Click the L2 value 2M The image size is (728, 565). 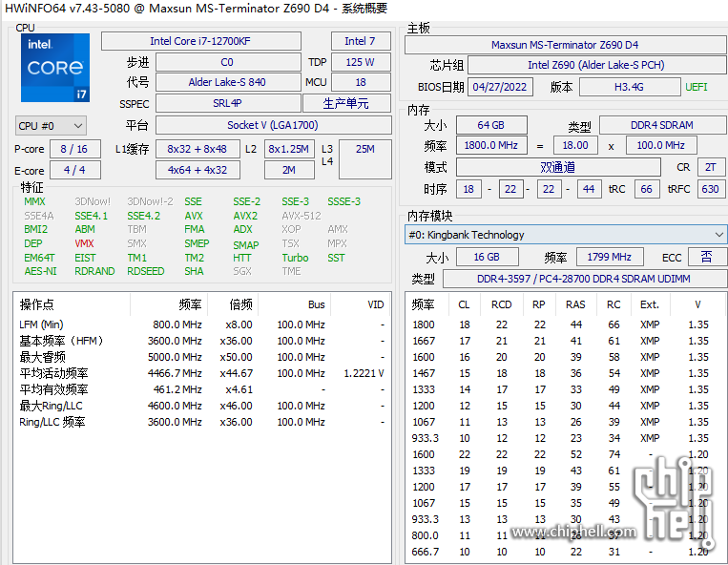pos(289,170)
